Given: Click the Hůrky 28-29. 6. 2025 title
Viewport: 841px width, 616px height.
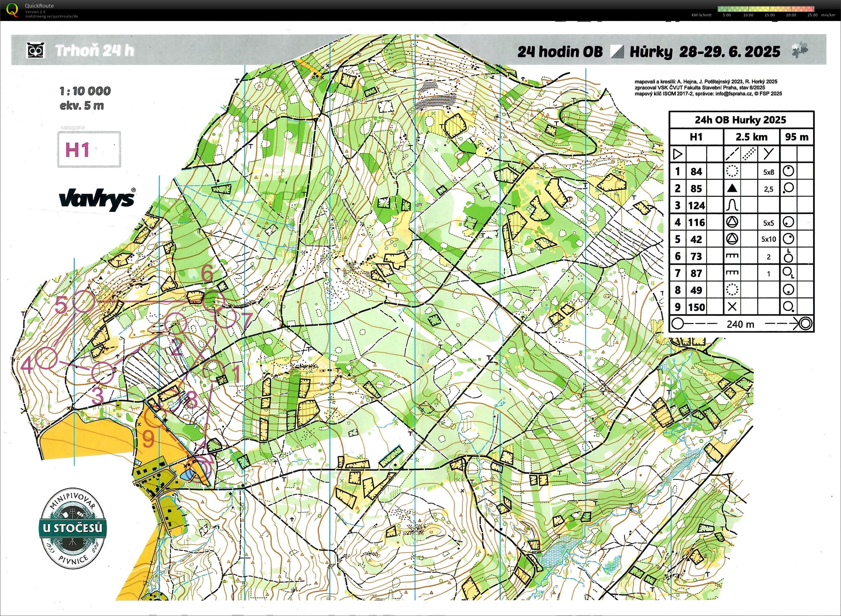Looking at the screenshot, I should pos(705,52).
